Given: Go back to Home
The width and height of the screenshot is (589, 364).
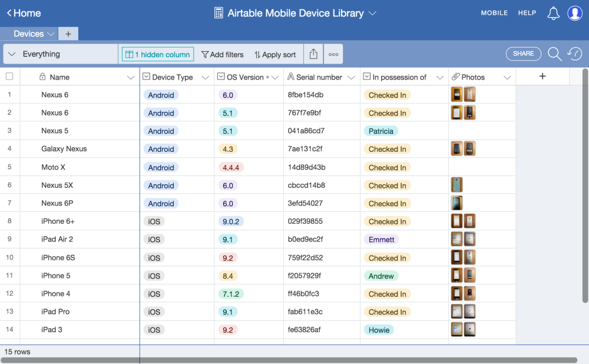Looking at the screenshot, I should 24,13.
